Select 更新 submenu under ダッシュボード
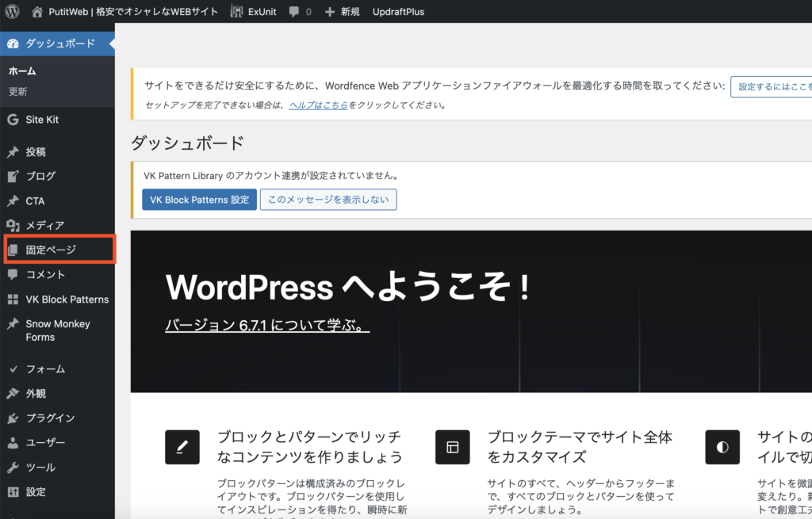This screenshot has width=812, height=519. click(x=18, y=91)
